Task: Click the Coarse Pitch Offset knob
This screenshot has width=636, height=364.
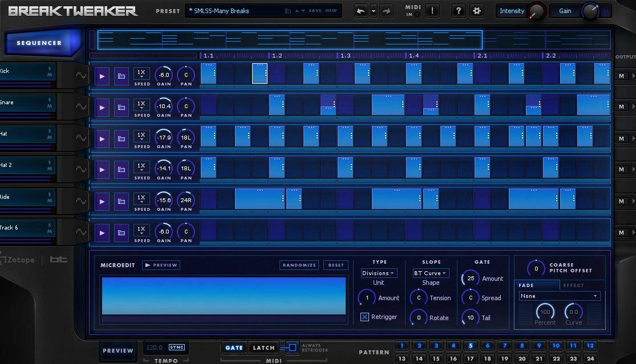Action: coord(536,268)
